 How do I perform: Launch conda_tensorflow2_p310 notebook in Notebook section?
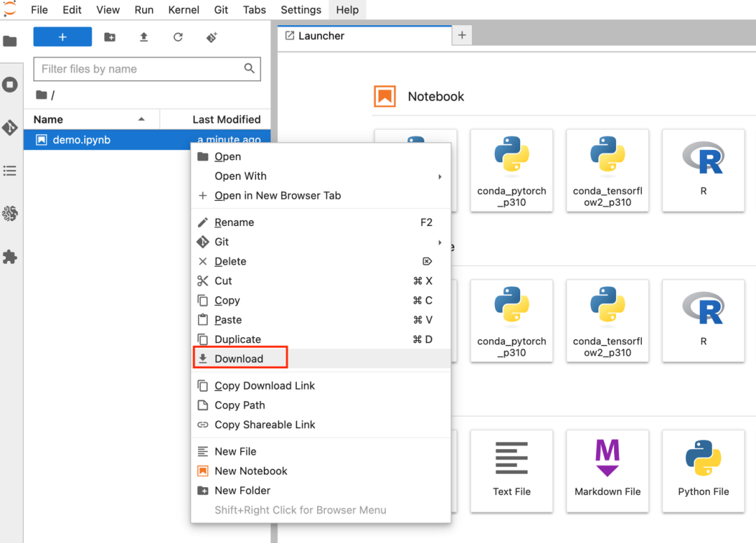[608, 171]
